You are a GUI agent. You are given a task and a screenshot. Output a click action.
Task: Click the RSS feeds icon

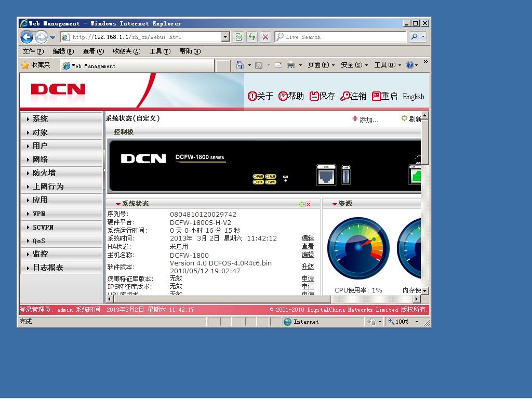[x=259, y=65]
